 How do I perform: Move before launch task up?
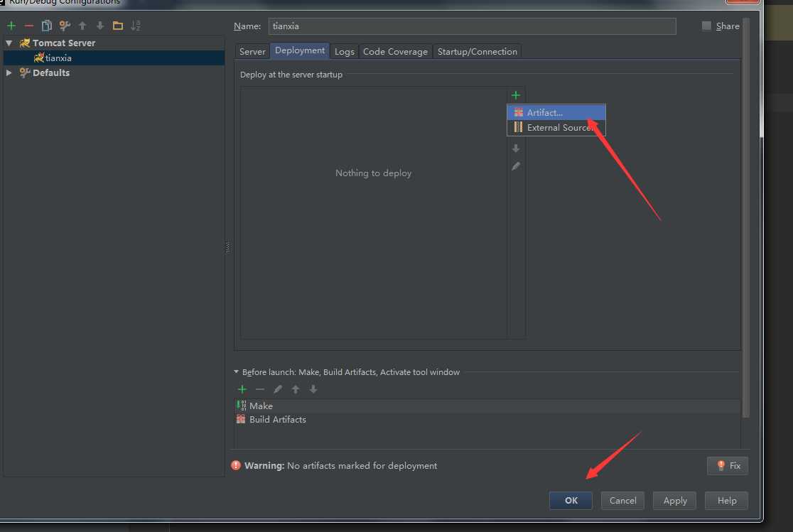tap(296, 389)
